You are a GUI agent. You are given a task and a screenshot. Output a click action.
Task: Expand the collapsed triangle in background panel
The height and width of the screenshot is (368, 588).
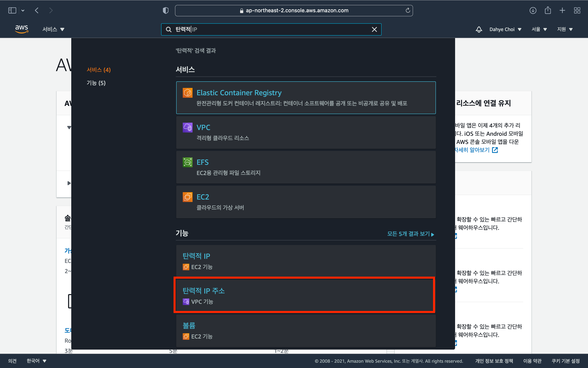coord(69,183)
